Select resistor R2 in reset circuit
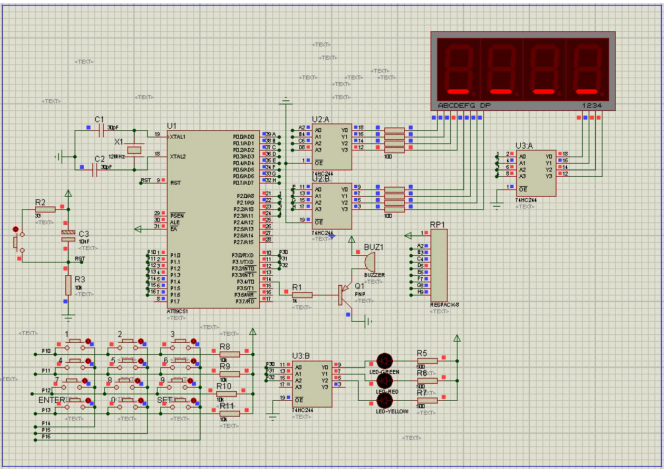The width and height of the screenshot is (664, 469). 44,209
